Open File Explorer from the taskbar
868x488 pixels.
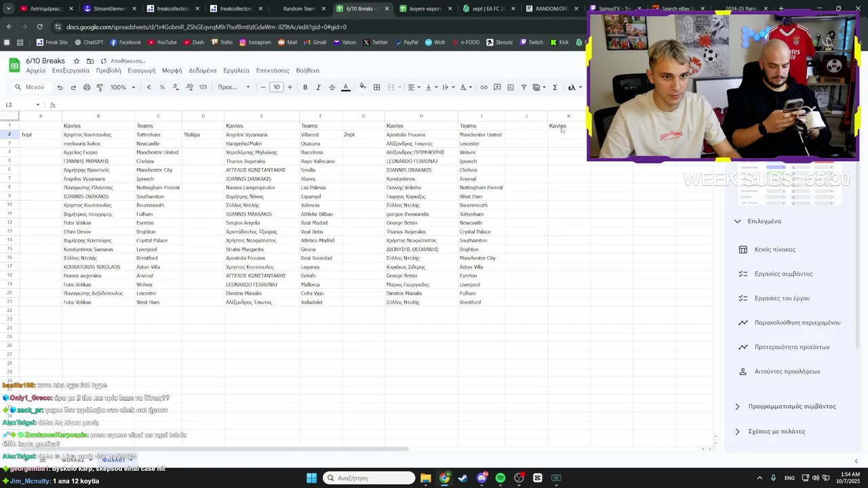pos(425,478)
